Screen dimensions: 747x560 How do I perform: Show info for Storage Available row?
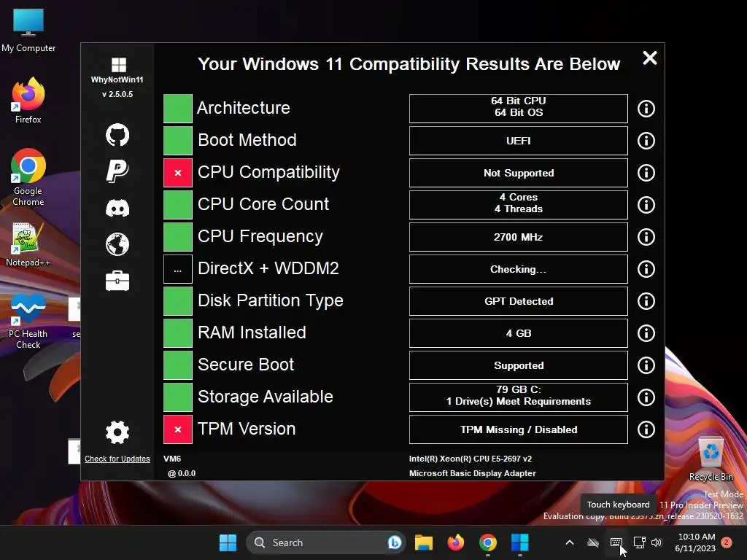click(x=646, y=397)
